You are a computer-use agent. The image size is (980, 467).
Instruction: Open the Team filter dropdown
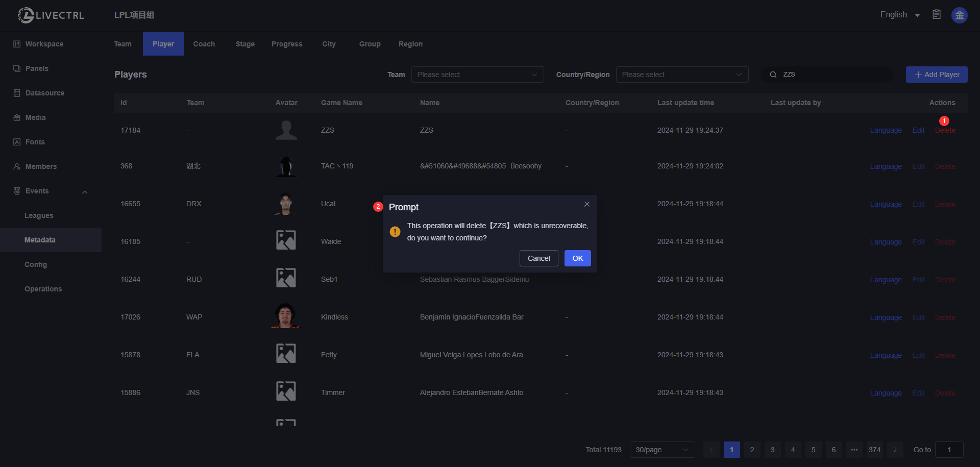click(x=477, y=75)
